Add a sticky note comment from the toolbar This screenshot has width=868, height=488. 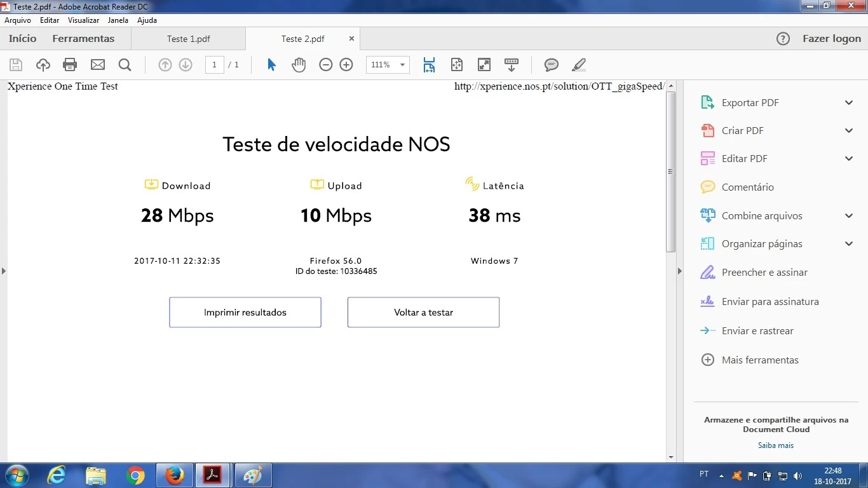552,65
